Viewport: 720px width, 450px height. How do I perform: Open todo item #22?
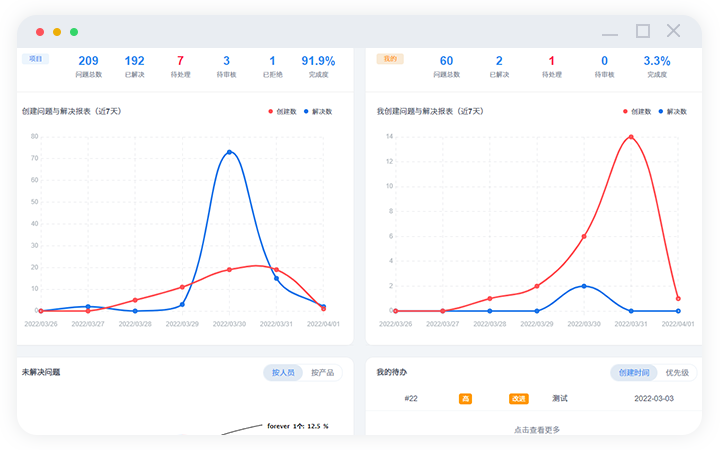(x=411, y=398)
